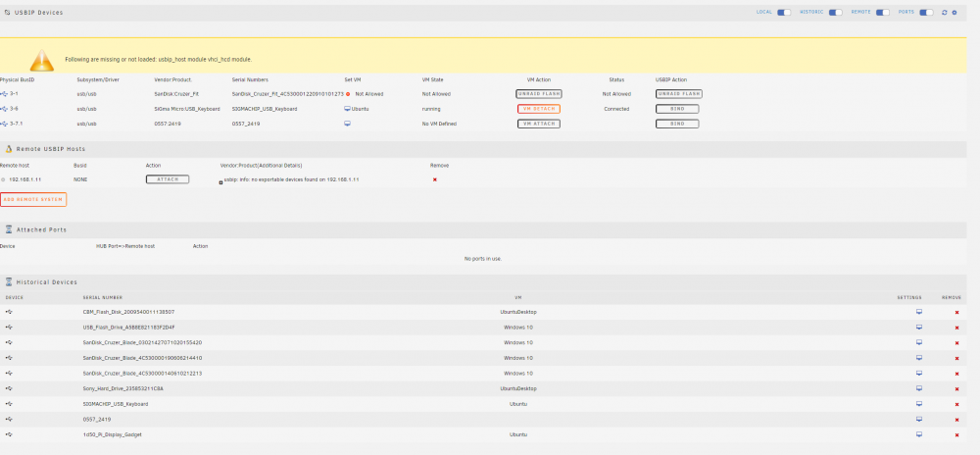Remove historical 0557_2419 entry

tap(956, 420)
